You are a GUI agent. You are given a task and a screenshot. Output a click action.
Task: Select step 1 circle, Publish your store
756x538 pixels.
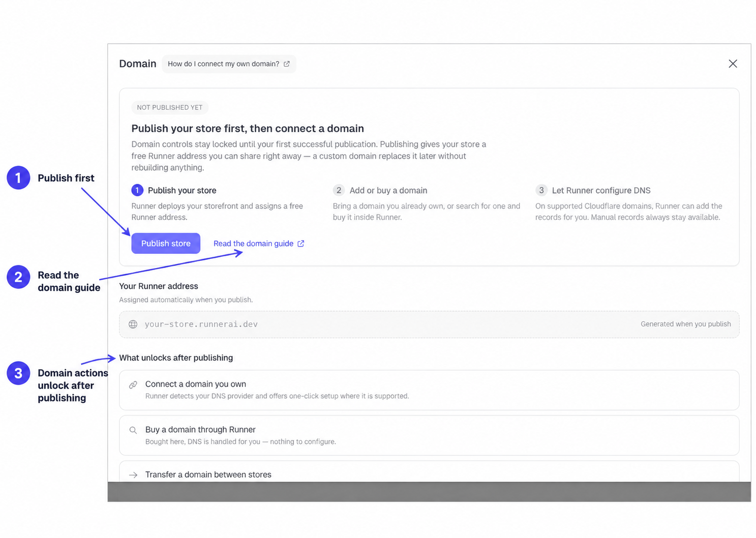click(x=137, y=190)
